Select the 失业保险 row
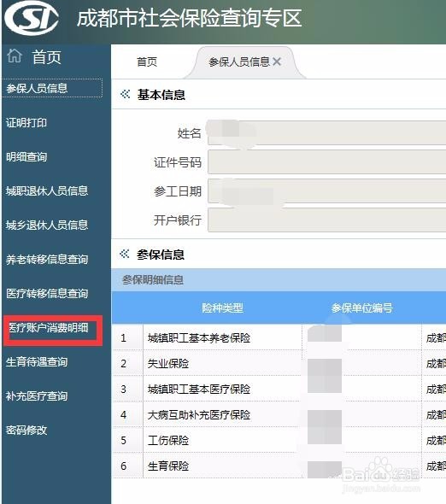The image size is (446, 504). (x=279, y=363)
